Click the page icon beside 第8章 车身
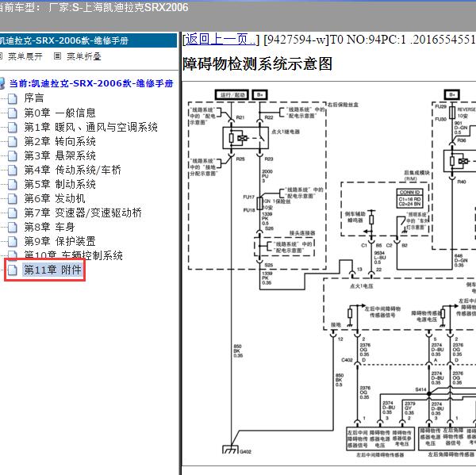 13,227
